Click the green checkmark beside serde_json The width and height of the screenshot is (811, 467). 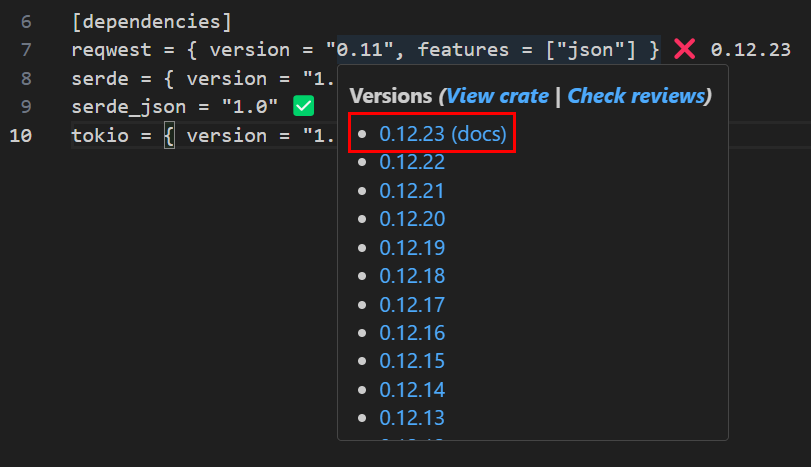tap(304, 106)
